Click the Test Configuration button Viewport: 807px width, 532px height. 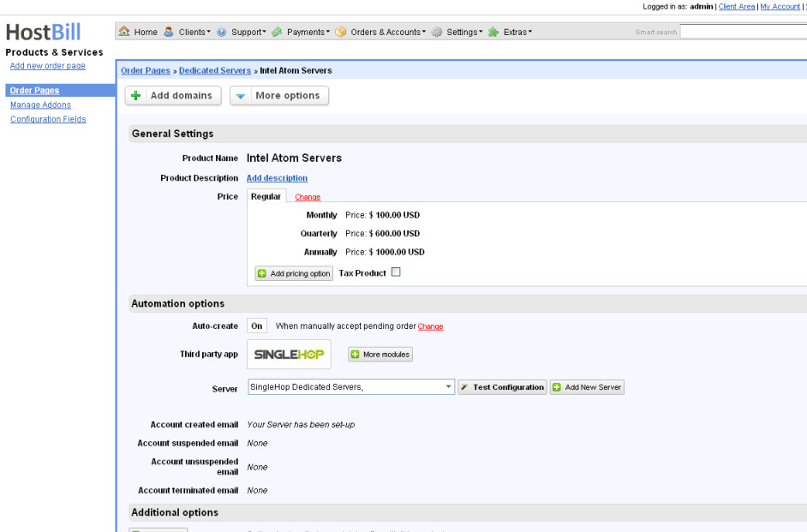point(502,387)
